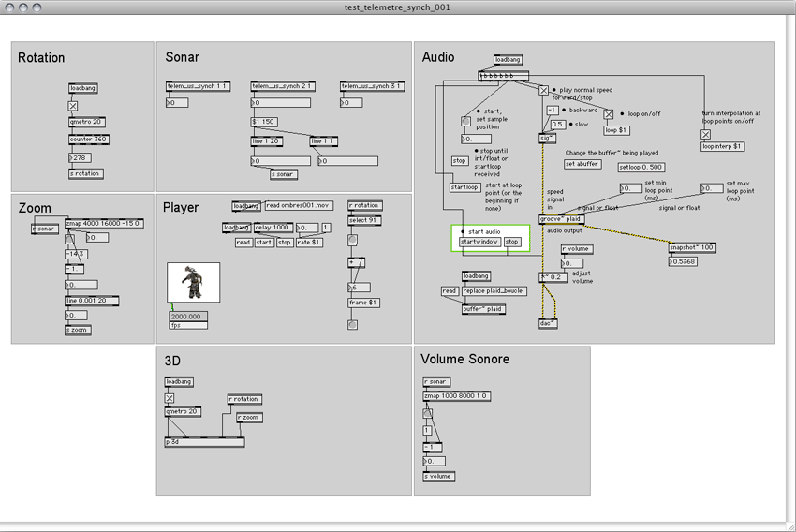
Task: Click the bang button under zmap in Zoom
Action: pyautogui.click(x=70, y=238)
